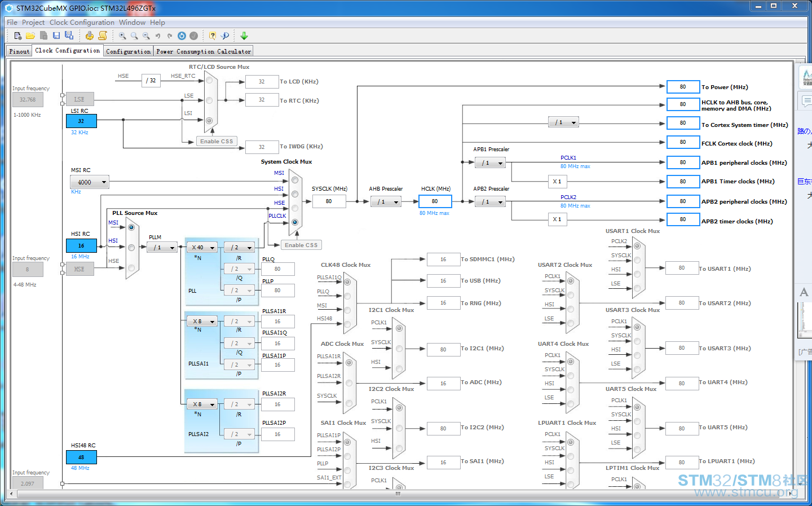Open the PLLSAI2 X 8 multiplier dropdown
812x506 pixels.
[x=202, y=404]
